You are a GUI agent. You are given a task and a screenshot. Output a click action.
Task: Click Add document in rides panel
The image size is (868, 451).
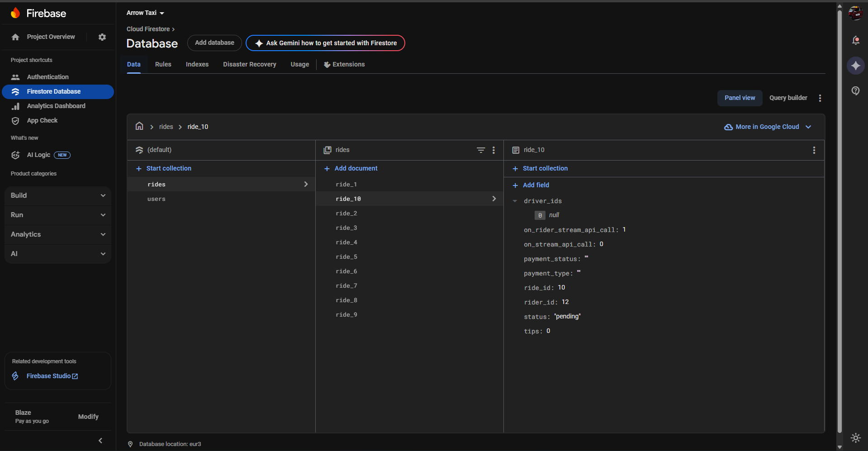pos(351,169)
